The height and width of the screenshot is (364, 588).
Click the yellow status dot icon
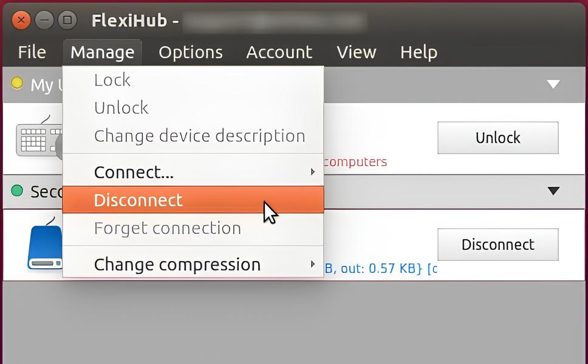tap(17, 83)
